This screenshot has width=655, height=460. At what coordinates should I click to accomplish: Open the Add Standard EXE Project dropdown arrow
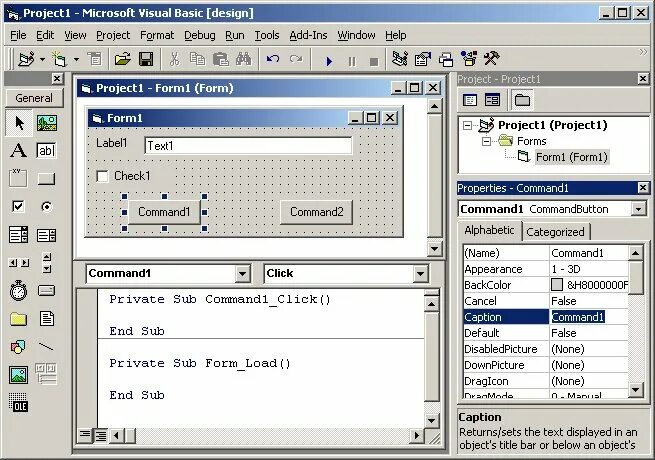coord(42,59)
